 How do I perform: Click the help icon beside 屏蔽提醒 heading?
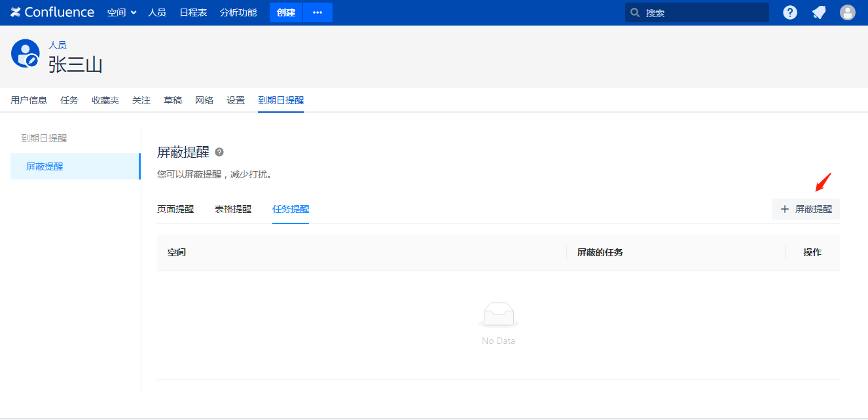click(219, 152)
